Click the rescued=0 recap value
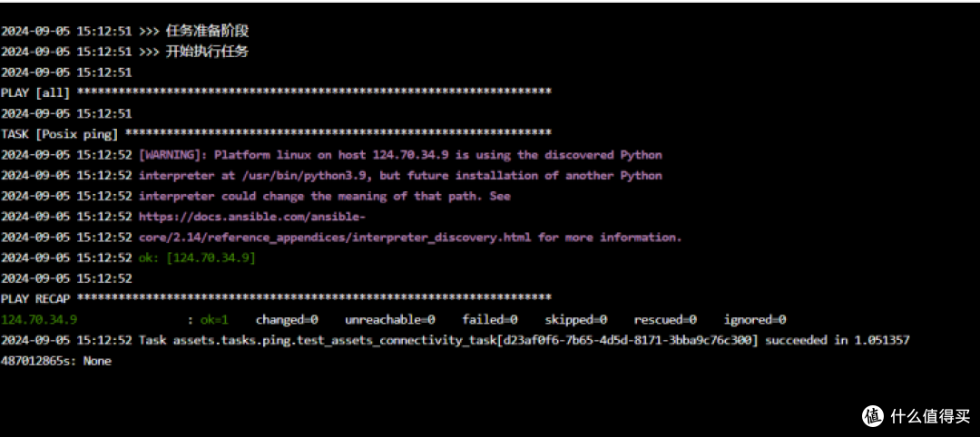 (665, 320)
